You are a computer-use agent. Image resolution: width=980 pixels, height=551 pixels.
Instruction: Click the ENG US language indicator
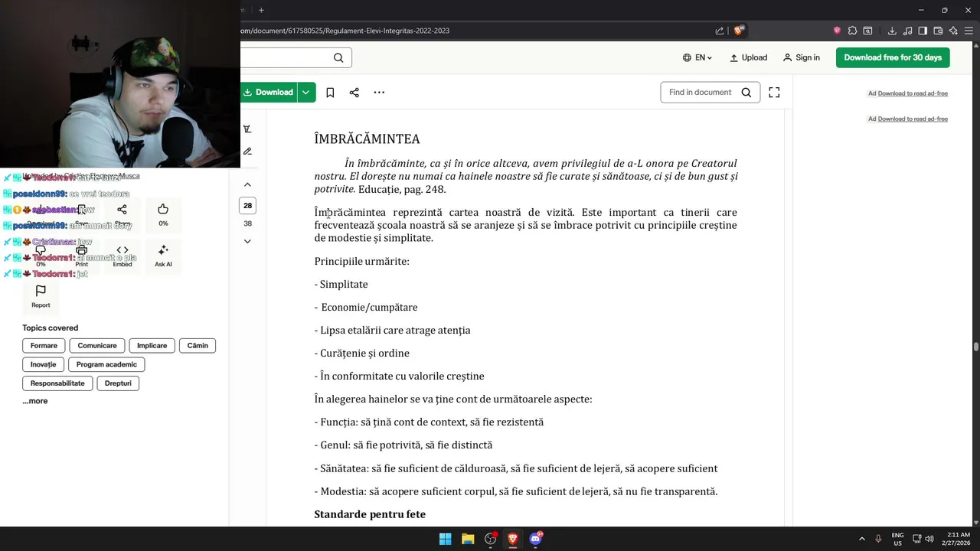pyautogui.click(x=897, y=539)
